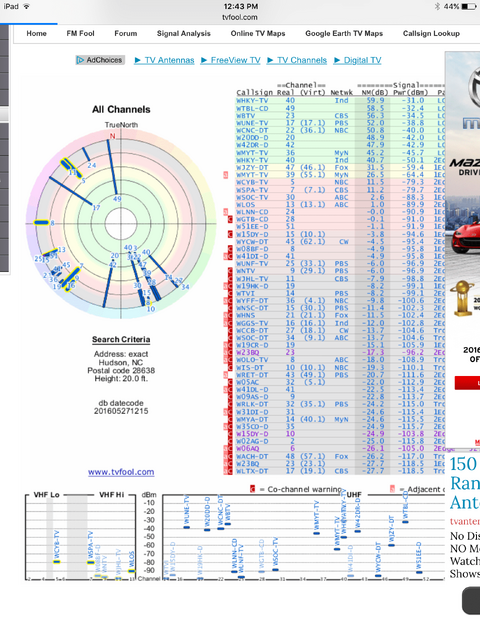
Task: Open the Digital TV ad link
Action: tap(362, 60)
